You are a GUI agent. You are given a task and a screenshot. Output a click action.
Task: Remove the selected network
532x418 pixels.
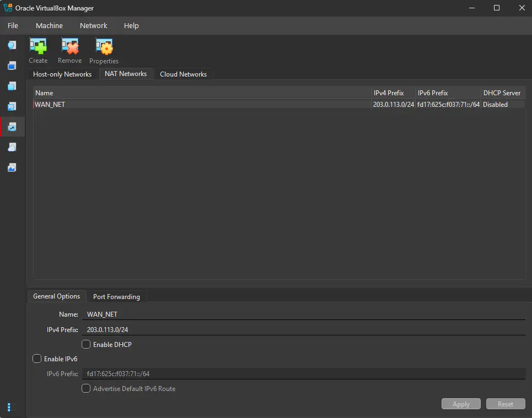(x=69, y=51)
